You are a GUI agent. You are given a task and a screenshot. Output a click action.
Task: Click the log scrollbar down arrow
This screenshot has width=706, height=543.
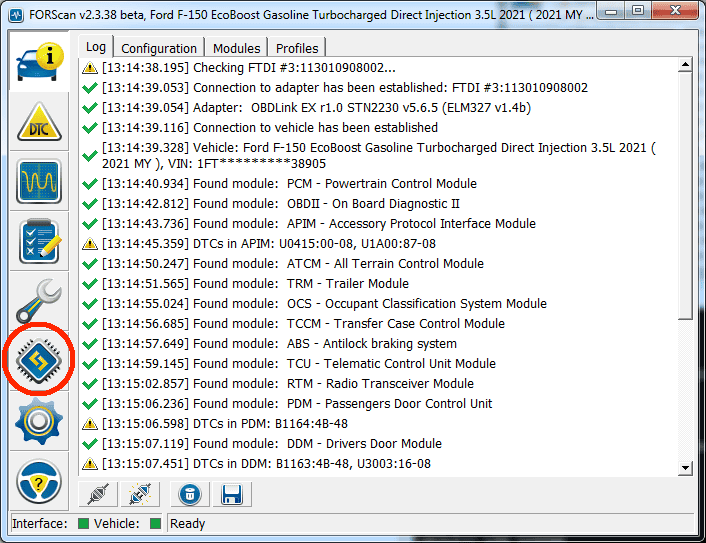(685, 468)
